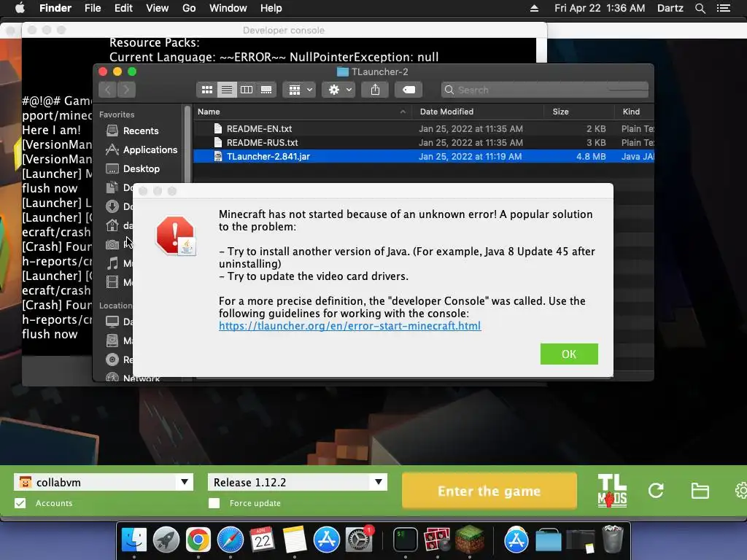Go back in the Finder window
747x560 pixels.
click(x=108, y=90)
